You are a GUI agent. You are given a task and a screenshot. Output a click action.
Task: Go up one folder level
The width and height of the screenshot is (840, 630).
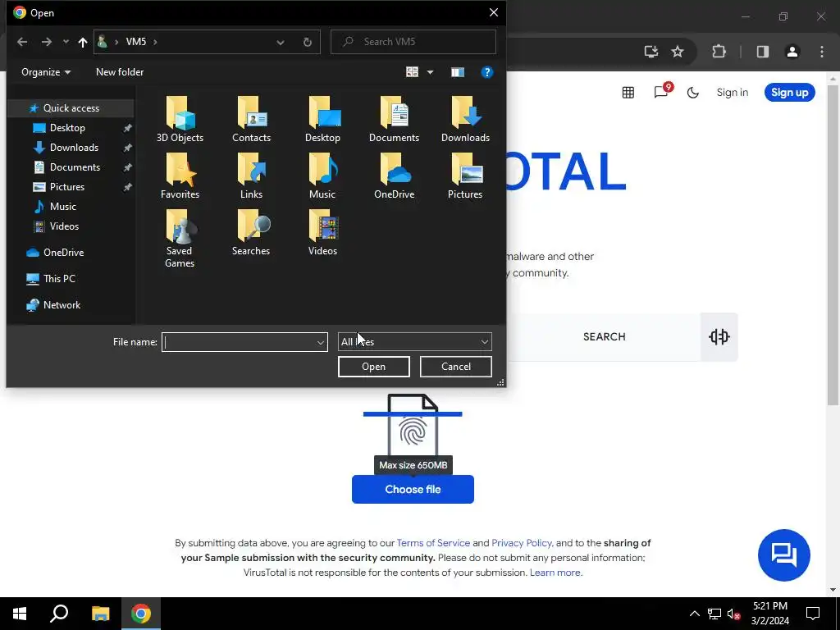point(83,42)
